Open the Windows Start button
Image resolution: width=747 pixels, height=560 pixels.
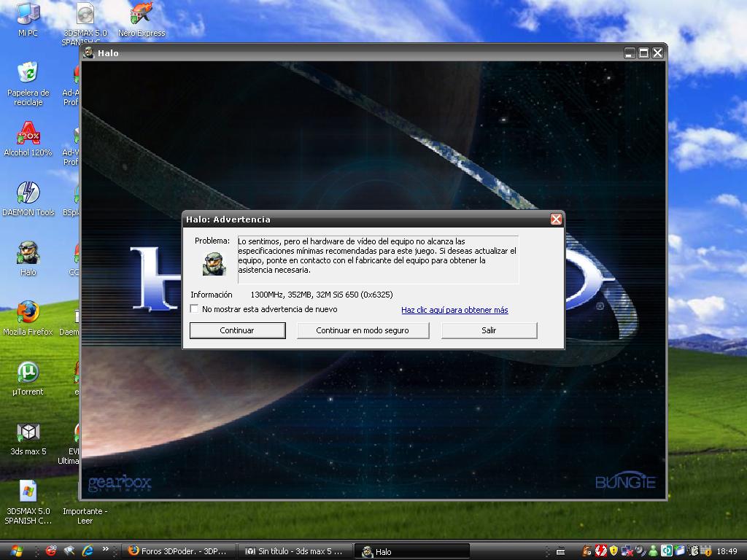[x=16, y=551]
